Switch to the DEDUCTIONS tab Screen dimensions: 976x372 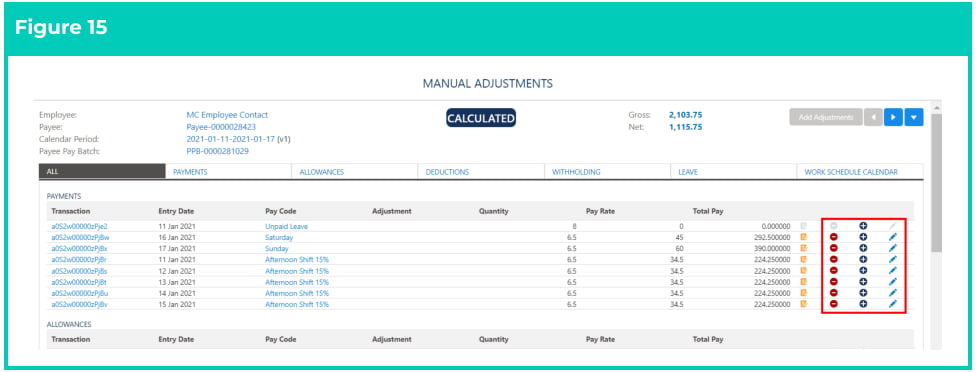pos(481,172)
